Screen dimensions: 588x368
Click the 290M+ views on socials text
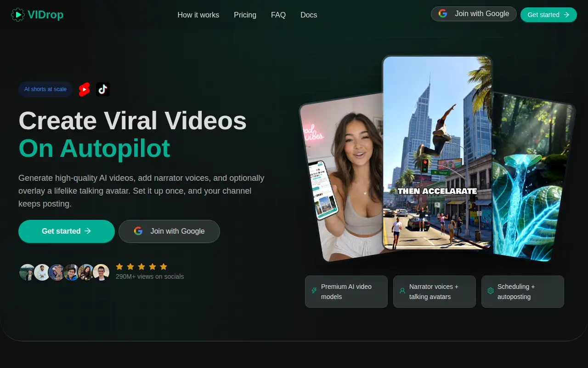(x=150, y=276)
